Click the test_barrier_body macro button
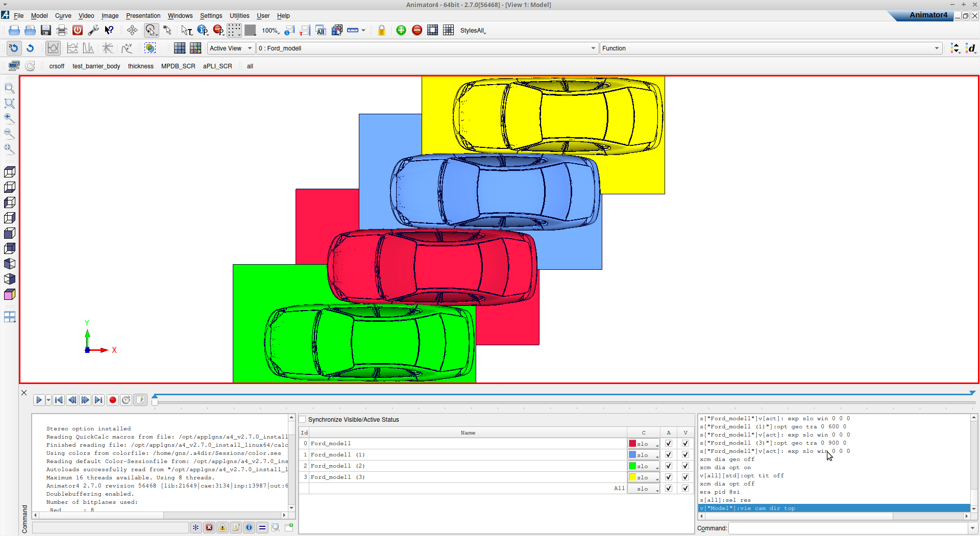This screenshot has height=536, width=980. [96, 66]
